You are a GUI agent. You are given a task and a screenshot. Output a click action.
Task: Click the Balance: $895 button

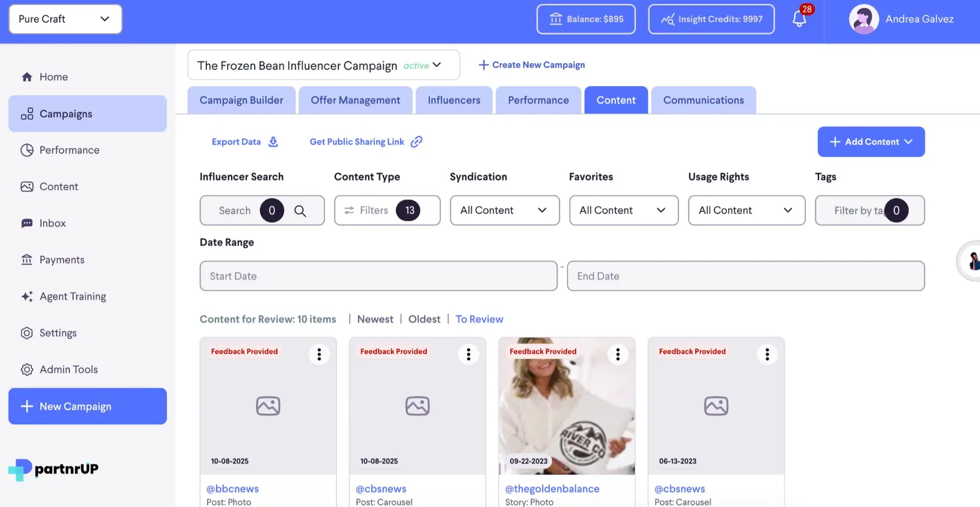coord(586,19)
